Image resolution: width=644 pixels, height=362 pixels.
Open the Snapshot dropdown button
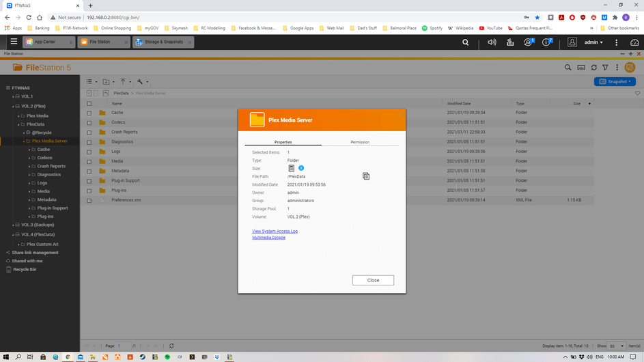tap(615, 82)
